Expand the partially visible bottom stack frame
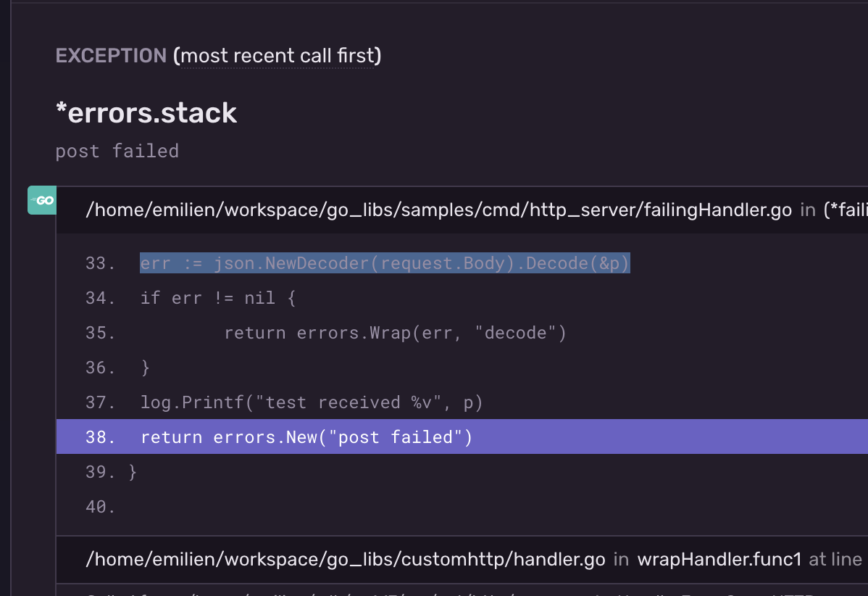Image resolution: width=868 pixels, height=596 pixels. pos(462,590)
